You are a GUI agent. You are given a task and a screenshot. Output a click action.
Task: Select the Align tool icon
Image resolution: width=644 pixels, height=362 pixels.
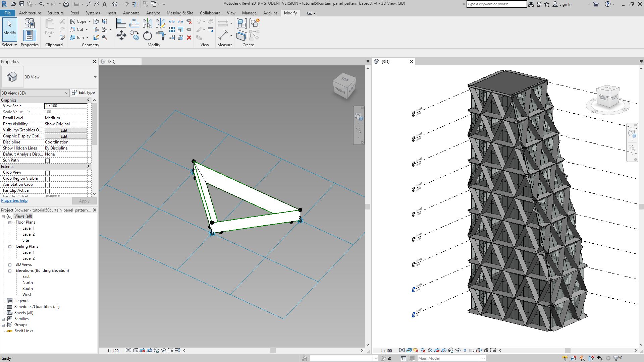click(x=121, y=23)
